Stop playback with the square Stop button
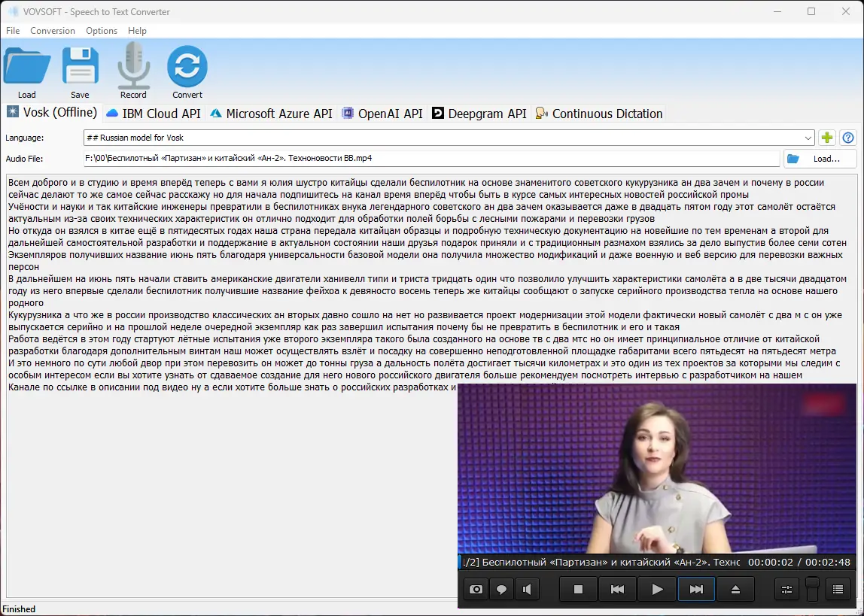Viewport: 864px width, 616px height. pyautogui.click(x=578, y=590)
